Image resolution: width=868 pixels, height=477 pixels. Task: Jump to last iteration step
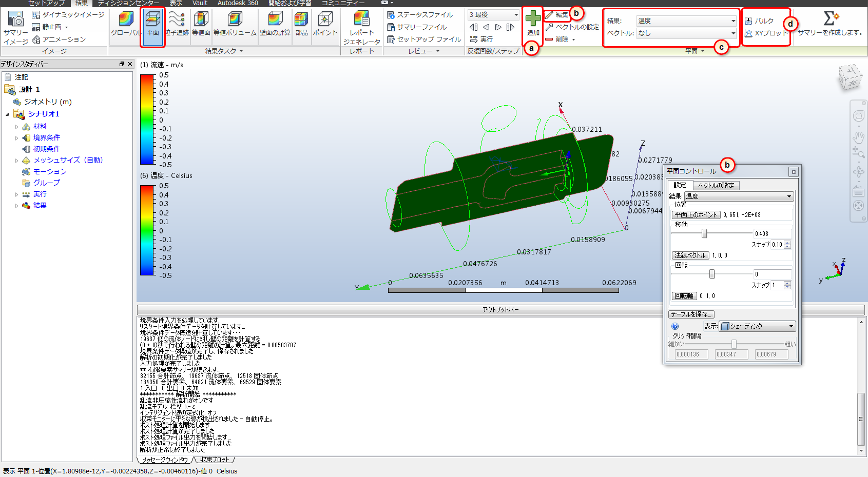pos(511,27)
